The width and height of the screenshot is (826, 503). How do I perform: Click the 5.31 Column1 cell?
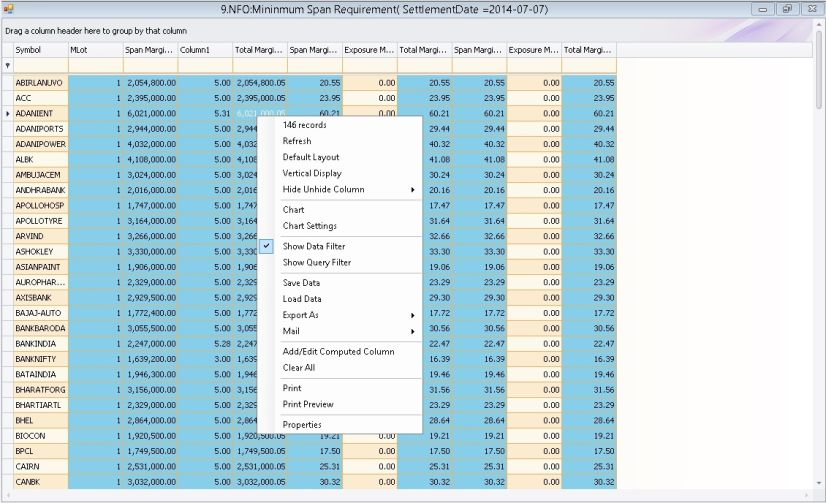pos(205,113)
